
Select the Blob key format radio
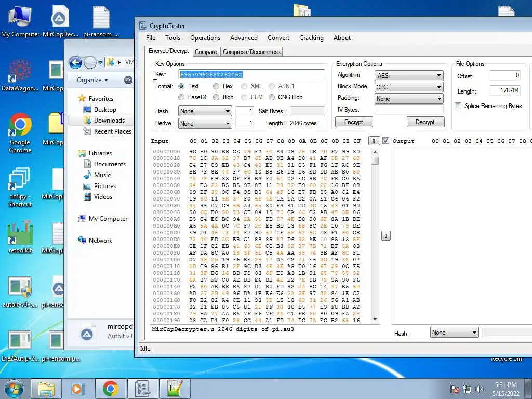coord(216,97)
